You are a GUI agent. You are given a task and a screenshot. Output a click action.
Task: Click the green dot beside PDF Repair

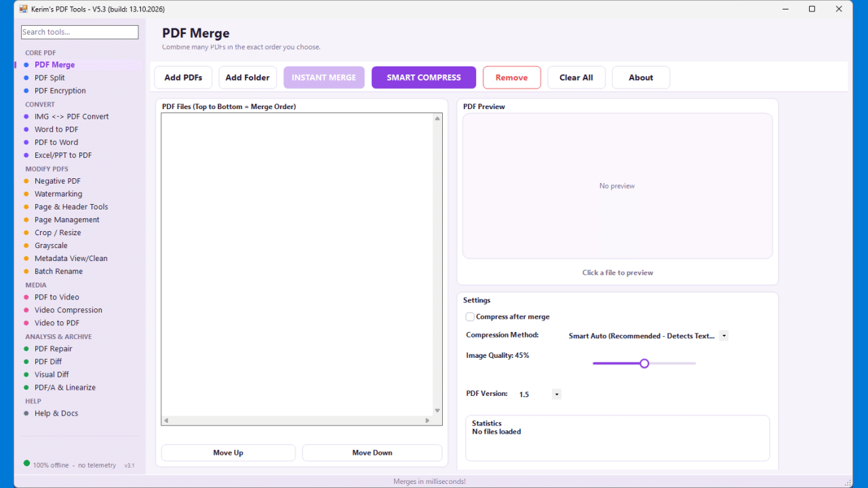point(26,349)
